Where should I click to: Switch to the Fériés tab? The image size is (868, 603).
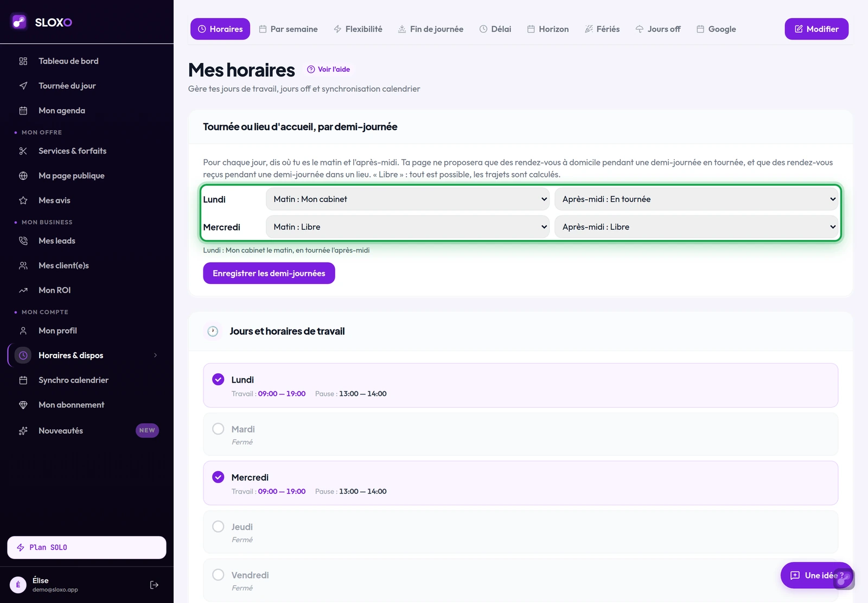(x=602, y=29)
